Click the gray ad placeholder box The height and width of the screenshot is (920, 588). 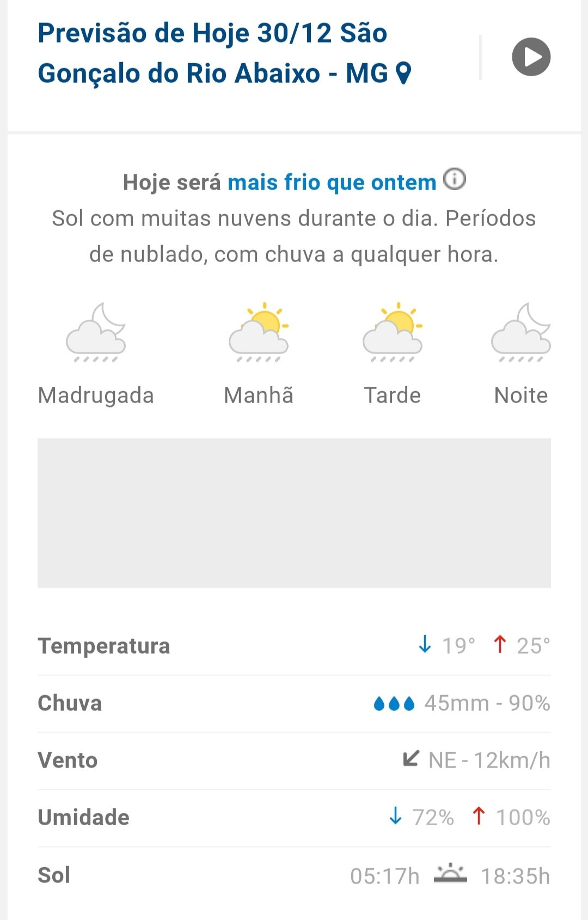294,513
